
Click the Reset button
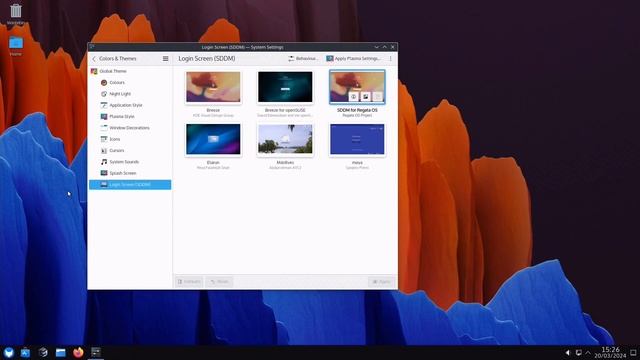click(219, 282)
